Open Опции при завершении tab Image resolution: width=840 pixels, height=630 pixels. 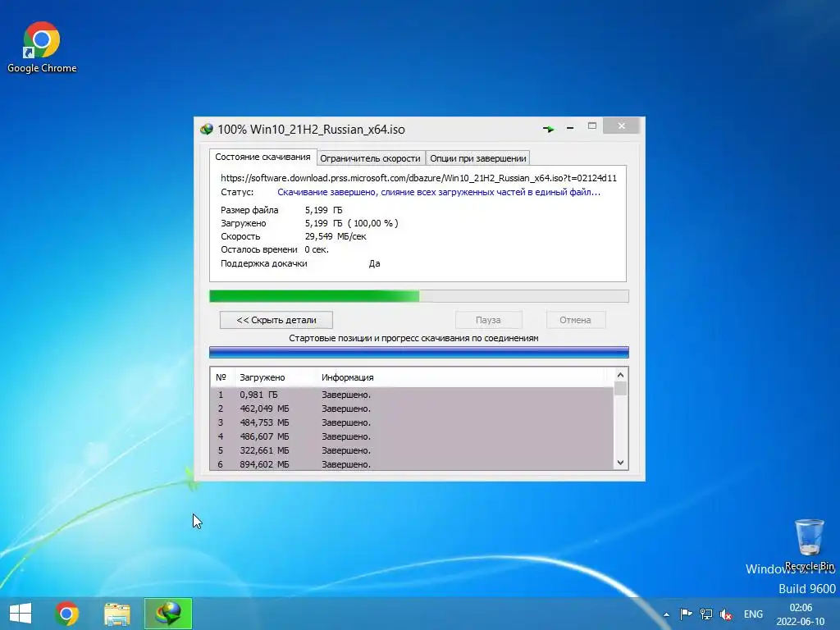coord(478,158)
